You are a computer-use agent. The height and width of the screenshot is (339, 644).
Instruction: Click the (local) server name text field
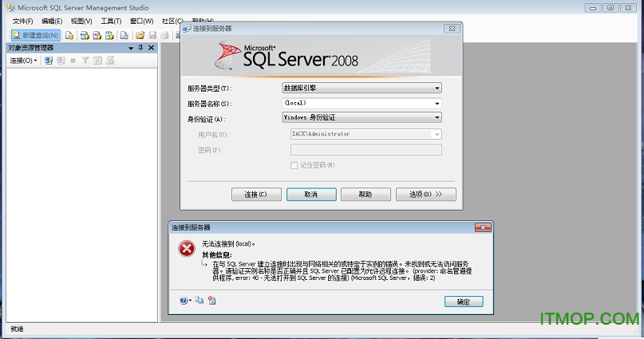(358, 104)
